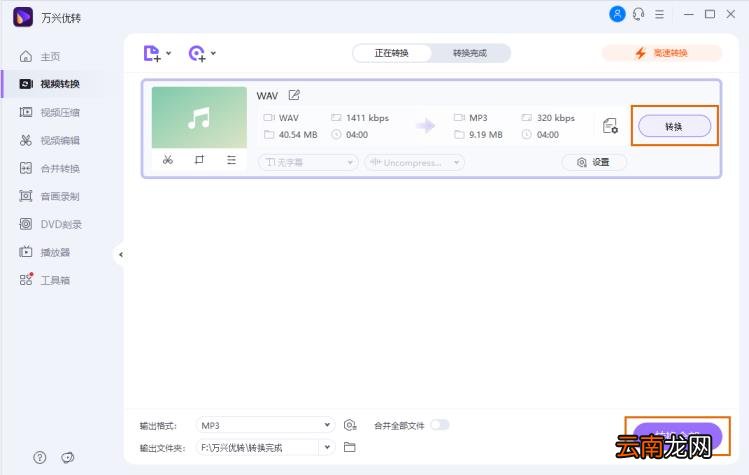Click the user account avatar icon

(617, 14)
